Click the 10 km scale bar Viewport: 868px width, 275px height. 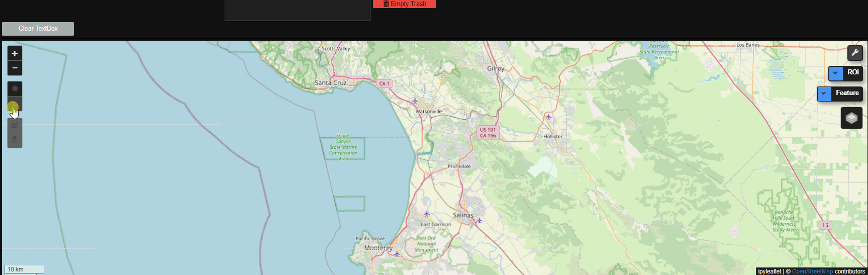click(24, 269)
